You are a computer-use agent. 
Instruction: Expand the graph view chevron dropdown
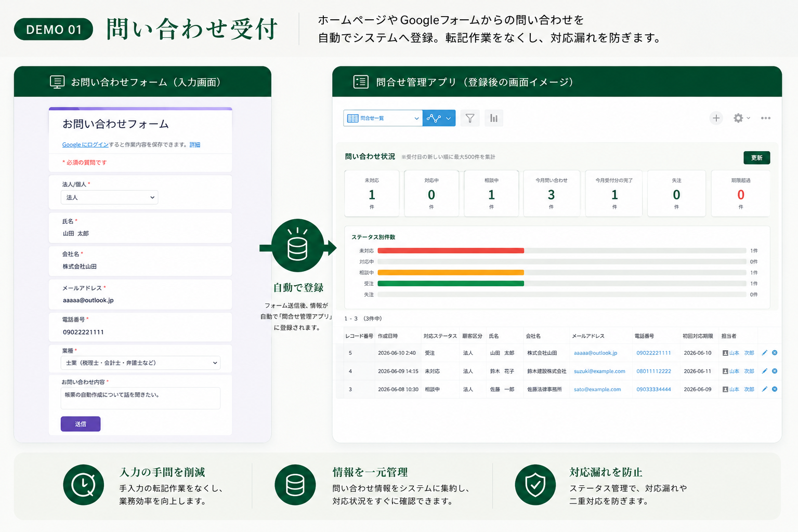pos(449,118)
